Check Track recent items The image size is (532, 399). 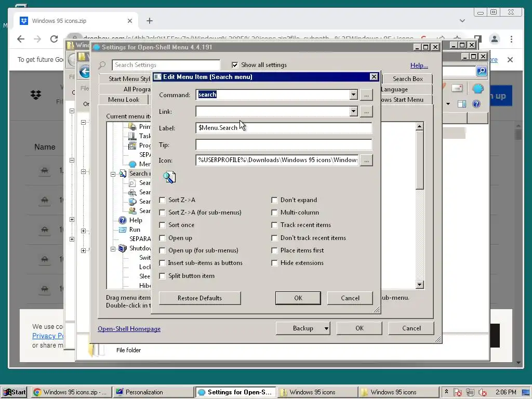[x=274, y=225]
